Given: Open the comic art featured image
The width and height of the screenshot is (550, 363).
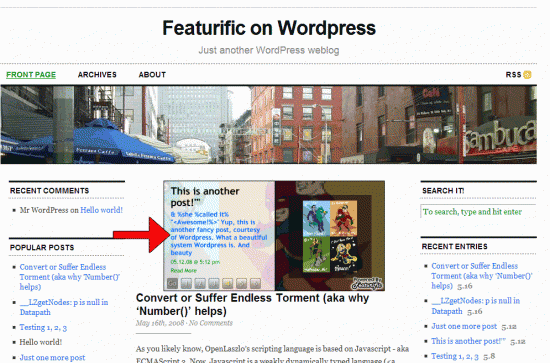Looking at the screenshot, I should coord(330,236).
